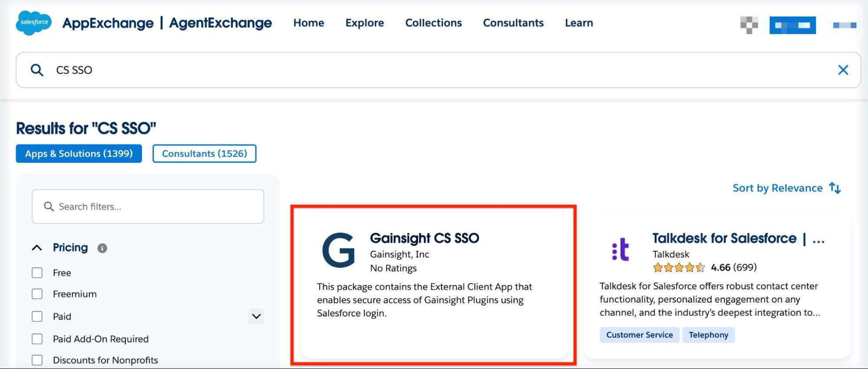Click the Talkdesk logo icon
The image size is (868, 369).
[x=620, y=249]
